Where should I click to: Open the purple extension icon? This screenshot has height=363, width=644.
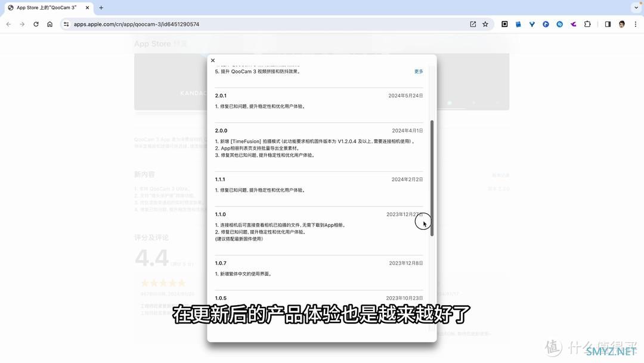[x=574, y=24]
